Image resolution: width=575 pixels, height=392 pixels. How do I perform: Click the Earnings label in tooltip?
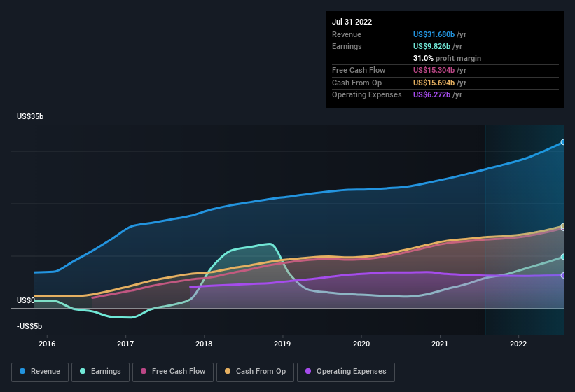click(x=347, y=46)
